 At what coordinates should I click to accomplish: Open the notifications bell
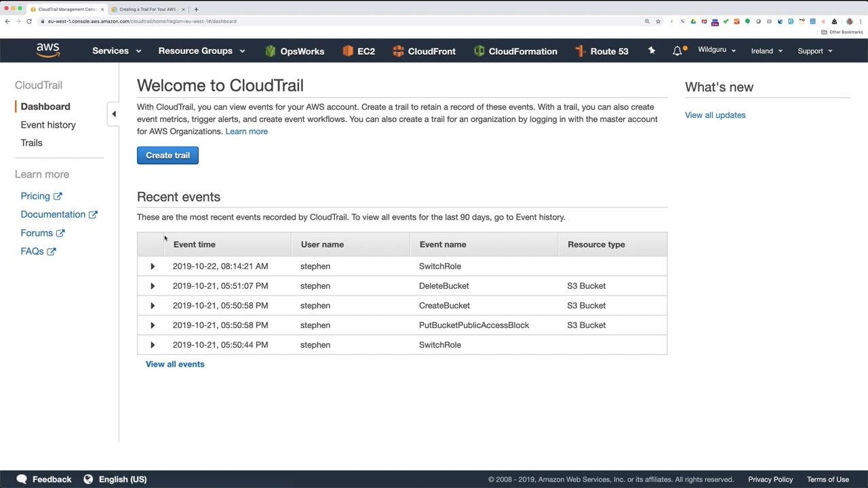coord(677,51)
